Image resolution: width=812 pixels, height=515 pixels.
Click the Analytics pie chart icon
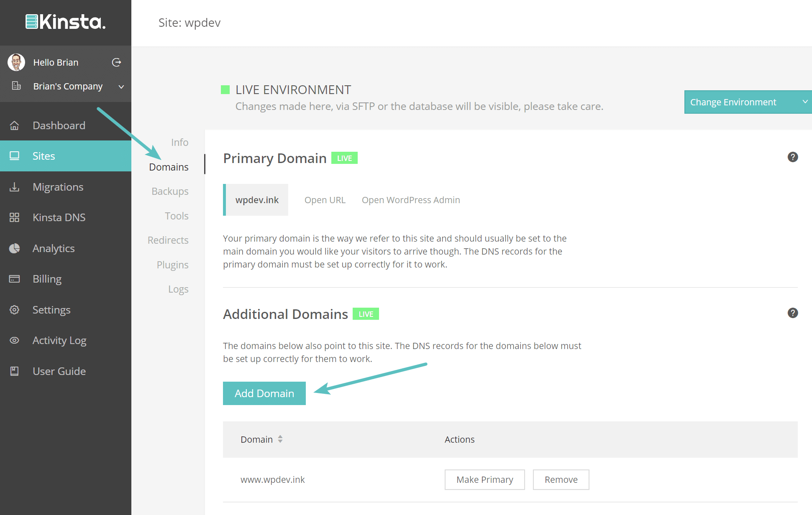click(x=15, y=248)
